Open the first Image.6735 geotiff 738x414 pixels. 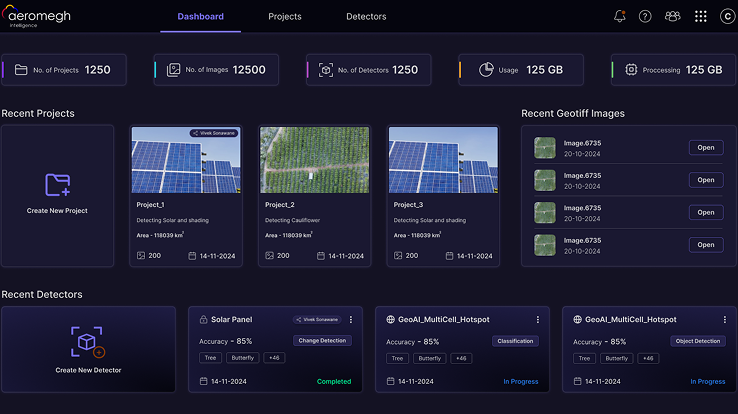coord(706,148)
